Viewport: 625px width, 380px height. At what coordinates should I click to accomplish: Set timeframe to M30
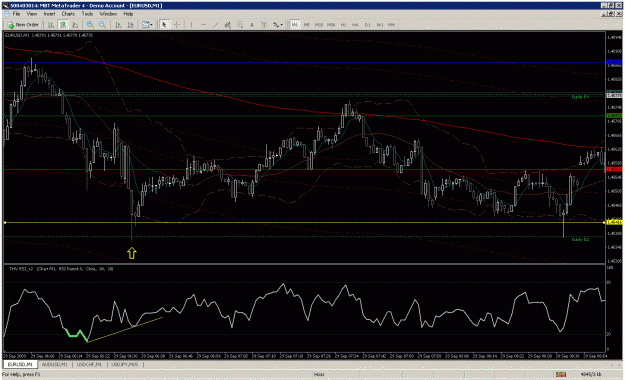click(331, 25)
